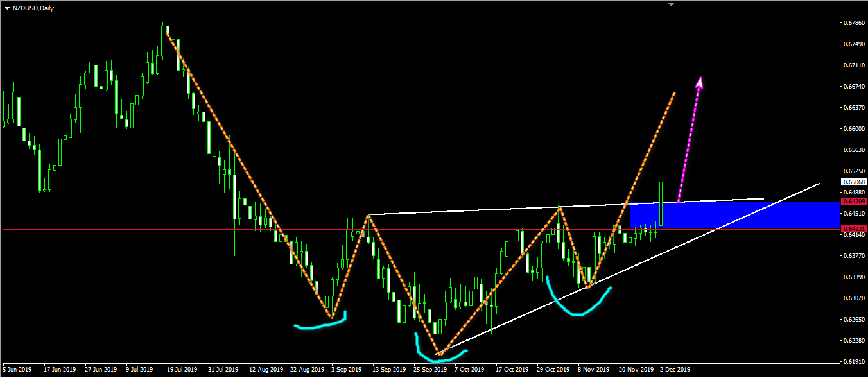Select the chart shift triangle marker at top
Image resolution: width=868 pixels, height=378 pixels.
click(671, 4)
